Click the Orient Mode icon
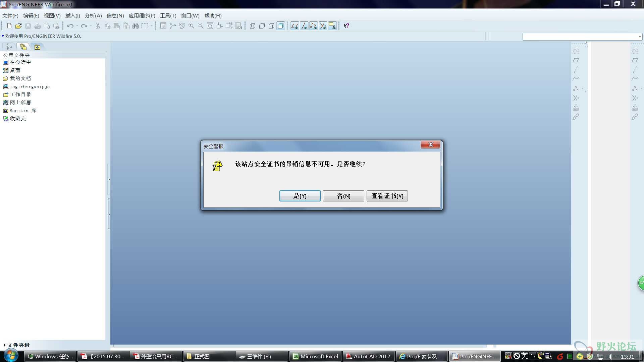Viewport: 644px width, 362px height. 182,26
